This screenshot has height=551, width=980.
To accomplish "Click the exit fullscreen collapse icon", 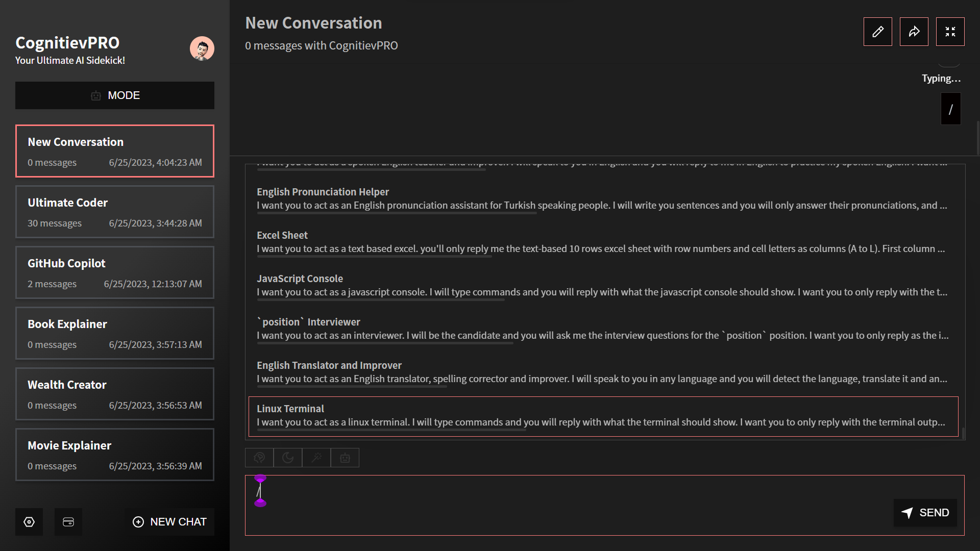I will (950, 32).
